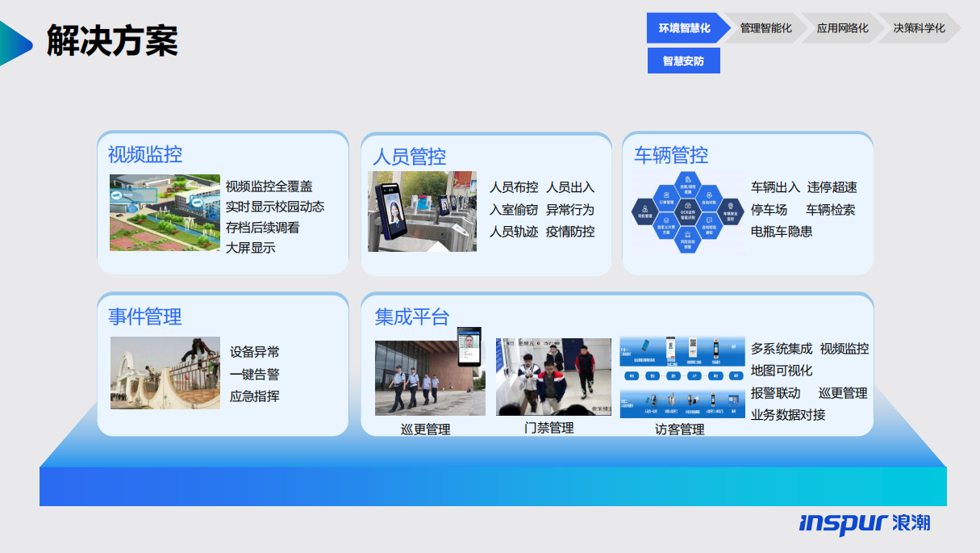
Task: Switch to the 管理智能化 tab
Action: pyautogui.click(x=765, y=28)
